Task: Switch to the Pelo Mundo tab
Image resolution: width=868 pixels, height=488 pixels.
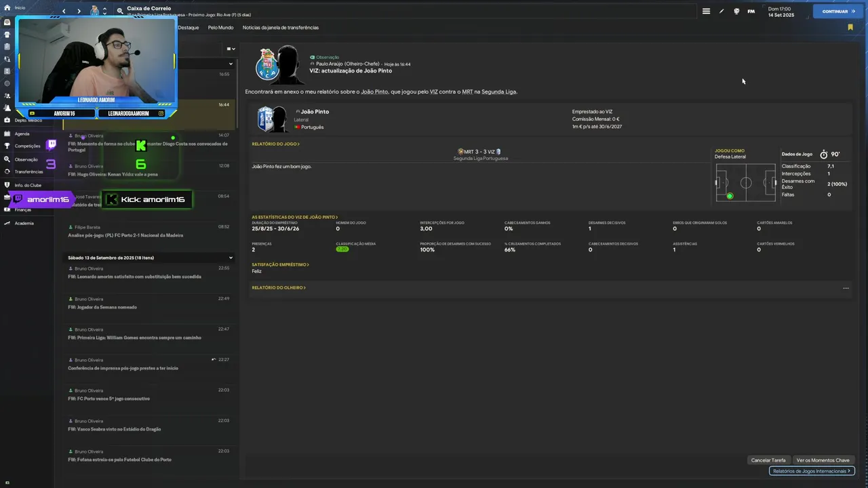Action: point(220,28)
